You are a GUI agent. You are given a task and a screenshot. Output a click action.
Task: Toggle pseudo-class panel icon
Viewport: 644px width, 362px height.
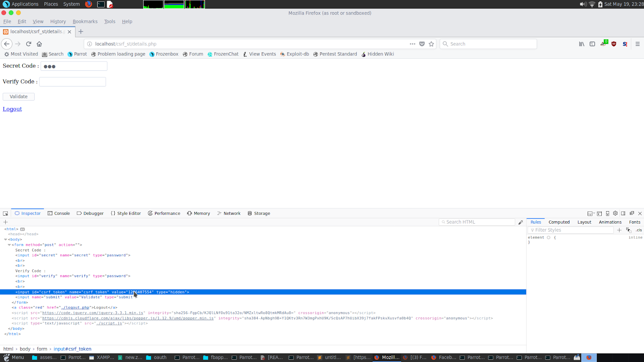[629, 230]
